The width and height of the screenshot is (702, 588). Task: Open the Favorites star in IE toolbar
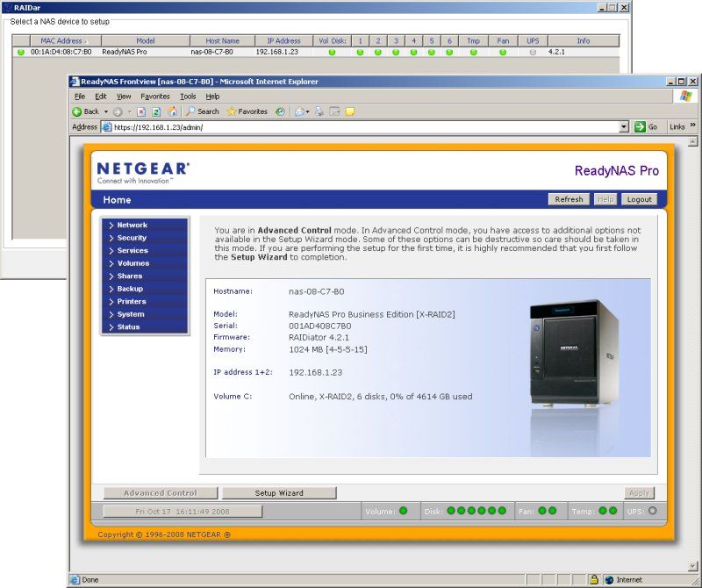pyautogui.click(x=232, y=111)
